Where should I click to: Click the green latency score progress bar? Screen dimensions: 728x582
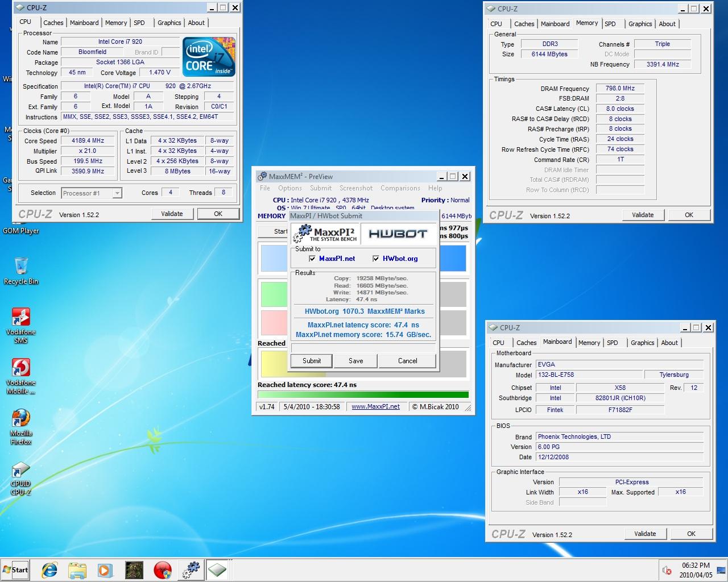pyautogui.click(x=363, y=394)
